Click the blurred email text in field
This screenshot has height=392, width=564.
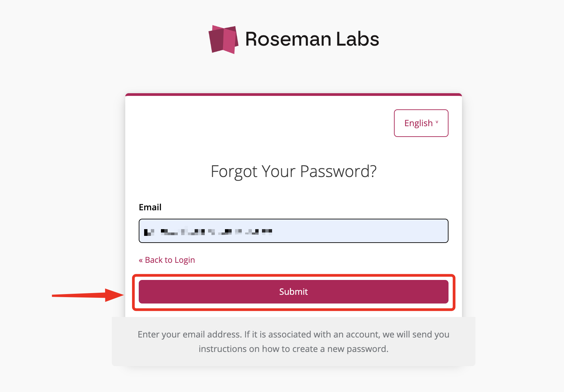coord(208,232)
